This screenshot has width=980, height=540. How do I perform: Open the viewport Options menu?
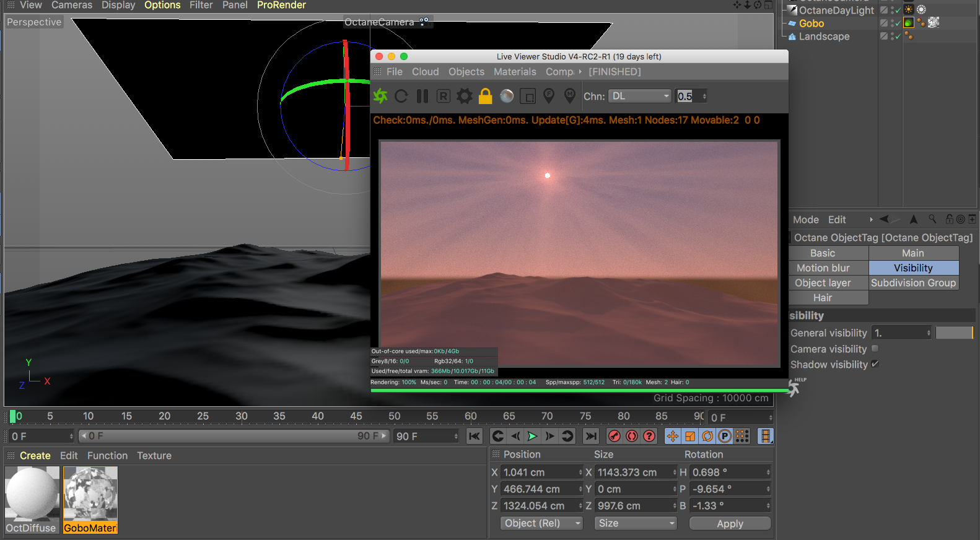162,5
